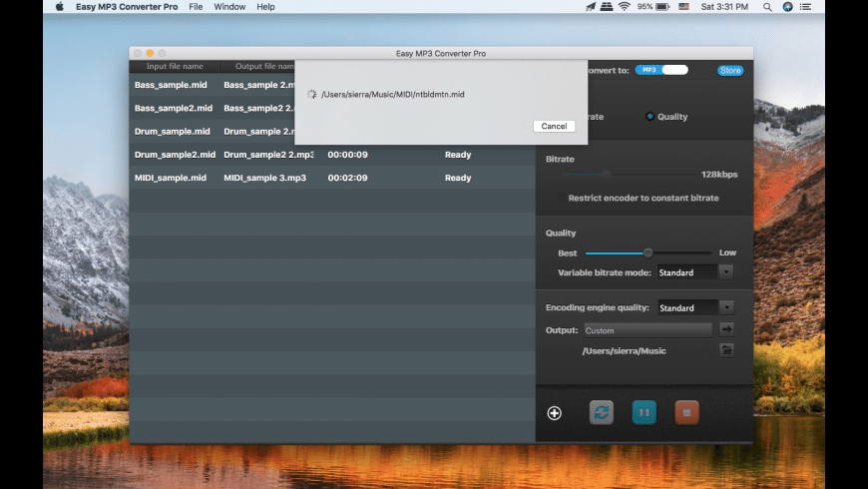Click the MIDI_sample 3.mp3 output name
868x489 pixels.
click(264, 178)
